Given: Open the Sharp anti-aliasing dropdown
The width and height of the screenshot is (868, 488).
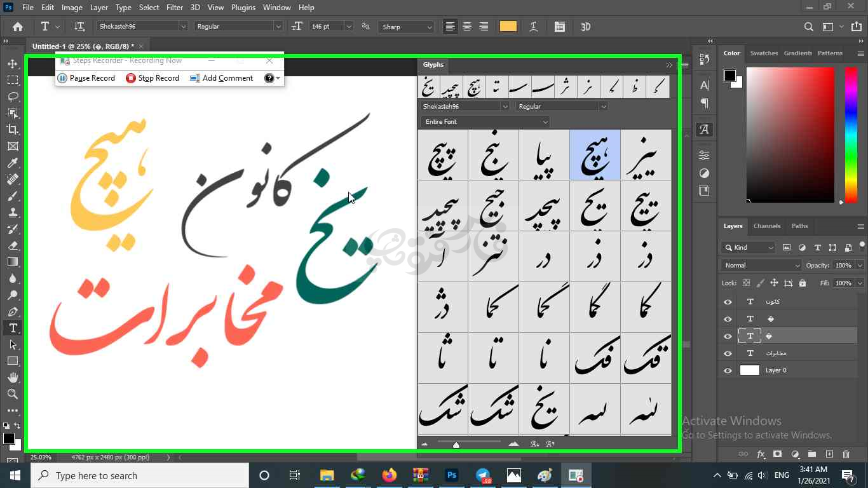Looking at the screenshot, I should [x=407, y=27].
